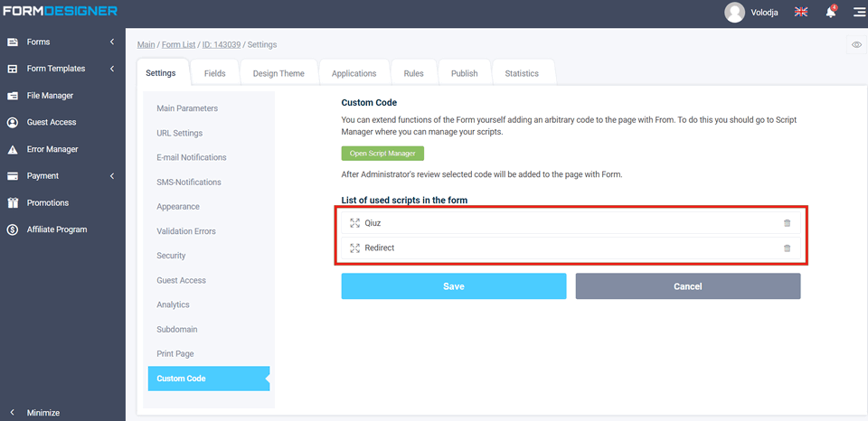The width and height of the screenshot is (868, 421).
Task: Open File Manager from the sidebar
Action: pos(50,96)
